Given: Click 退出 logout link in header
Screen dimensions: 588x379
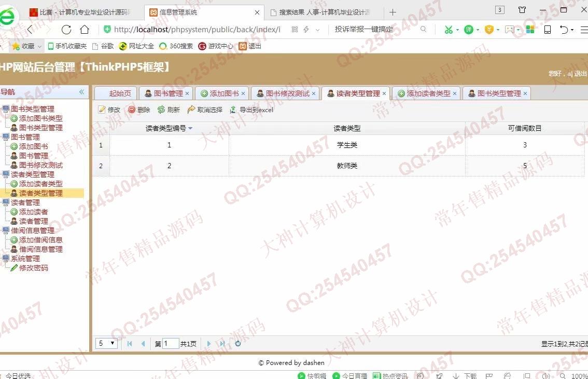Looking at the screenshot, I should [x=580, y=74].
